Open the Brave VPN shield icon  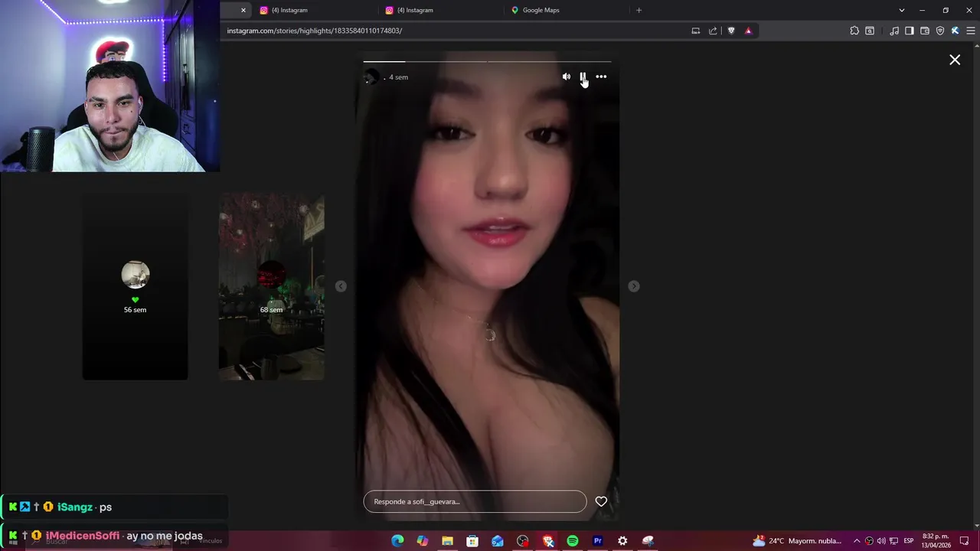click(940, 31)
